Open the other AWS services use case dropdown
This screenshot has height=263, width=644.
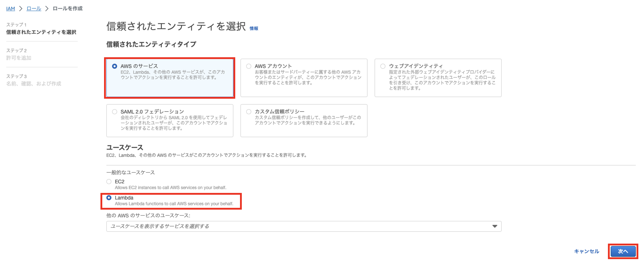[x=304, y=226]
